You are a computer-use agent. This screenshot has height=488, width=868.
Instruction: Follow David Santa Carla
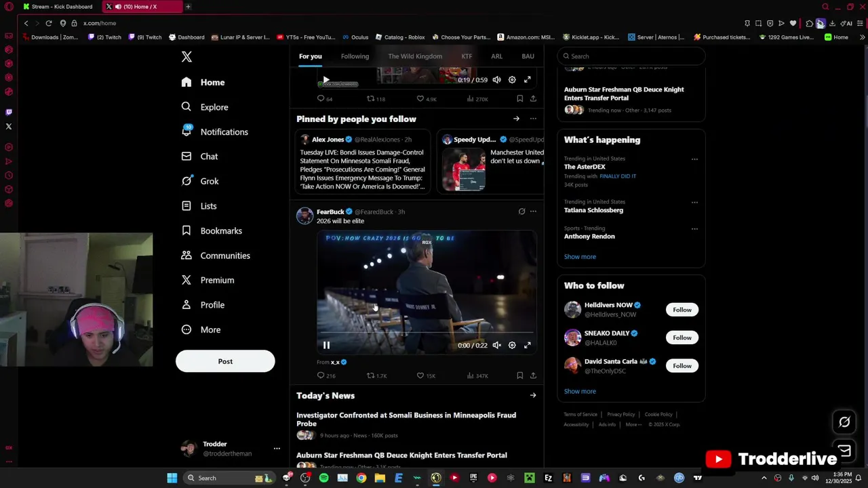click(682, 366)
